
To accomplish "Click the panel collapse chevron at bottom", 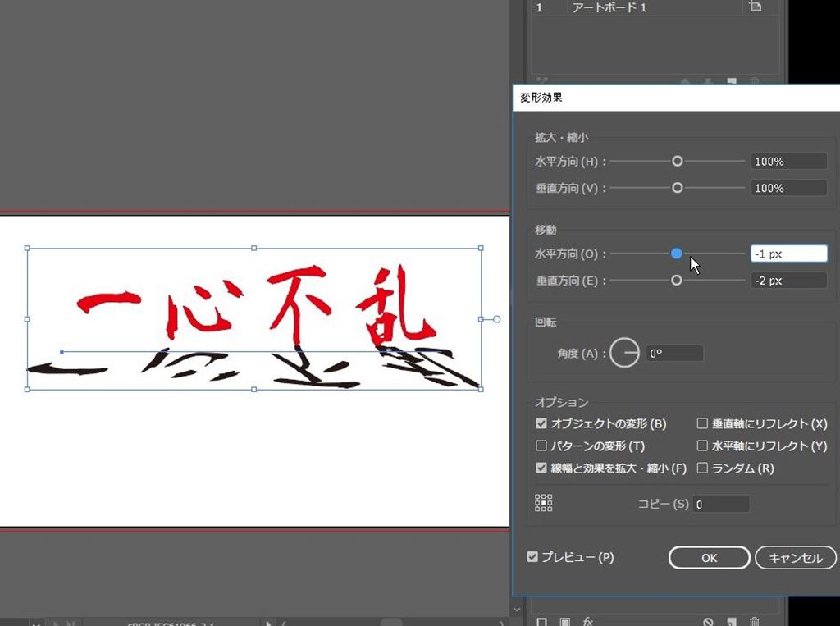I will point(517,610).
